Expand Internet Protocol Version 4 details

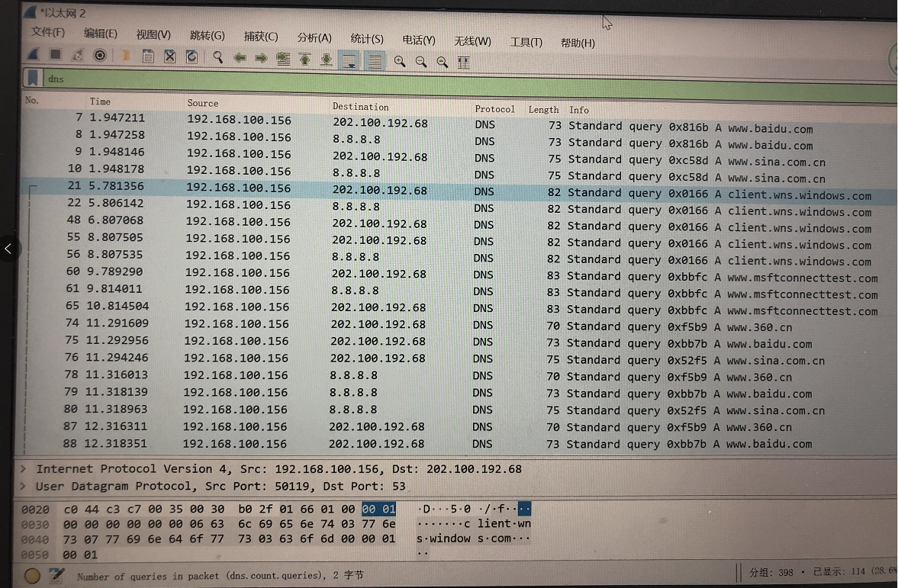click(23, 469)
